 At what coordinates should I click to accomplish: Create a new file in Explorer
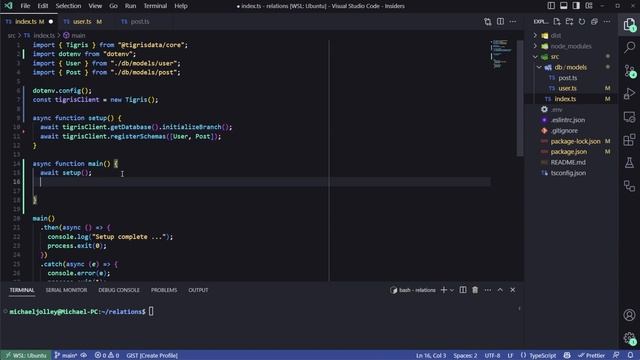(x=557, y=22)
